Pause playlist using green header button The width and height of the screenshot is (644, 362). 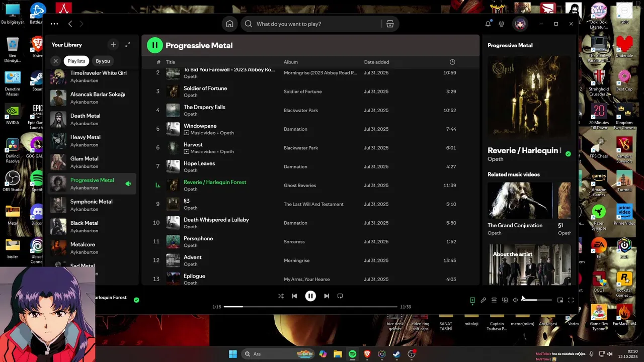(x=155, y=45)
